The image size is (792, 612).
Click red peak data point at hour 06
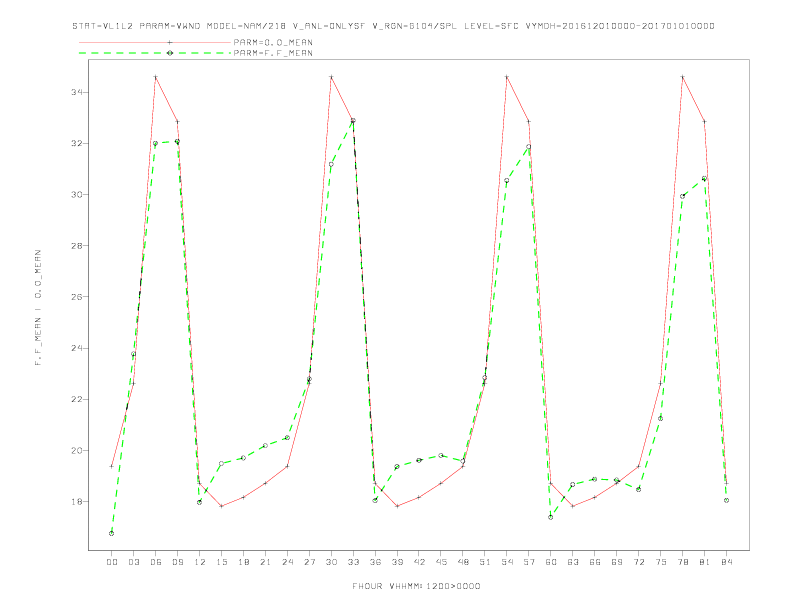point(156,77)
